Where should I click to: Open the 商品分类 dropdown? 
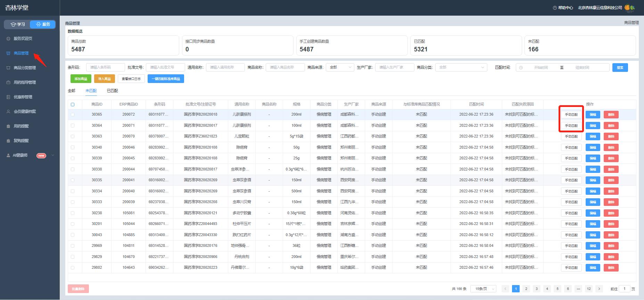click(x=461, y=67)
